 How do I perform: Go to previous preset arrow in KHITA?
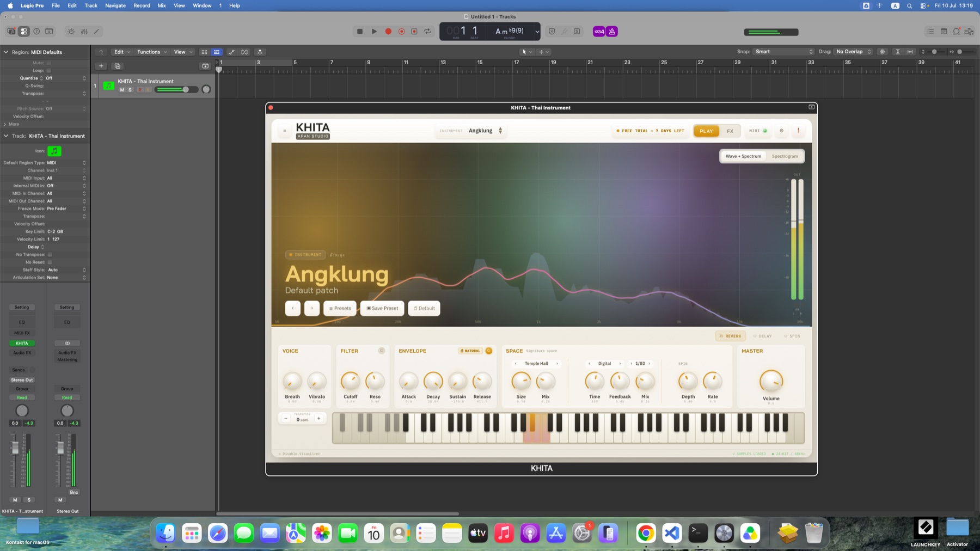click(293, 308)
